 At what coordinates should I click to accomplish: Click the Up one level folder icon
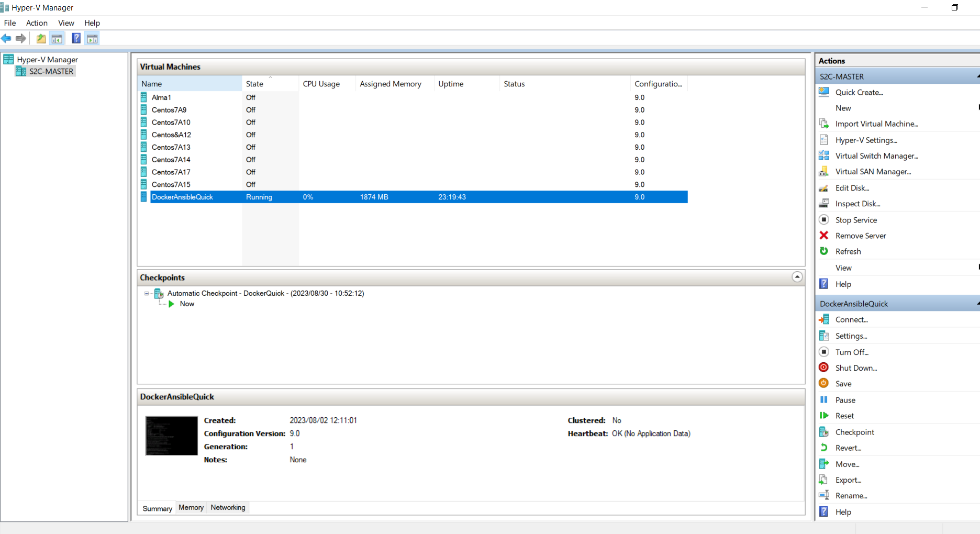pos(41,38)
